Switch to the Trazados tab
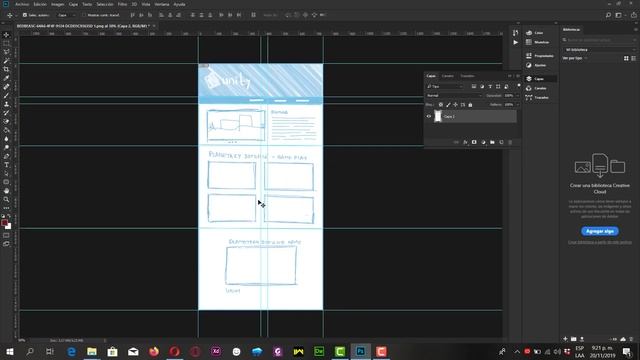 click(467, 76)
